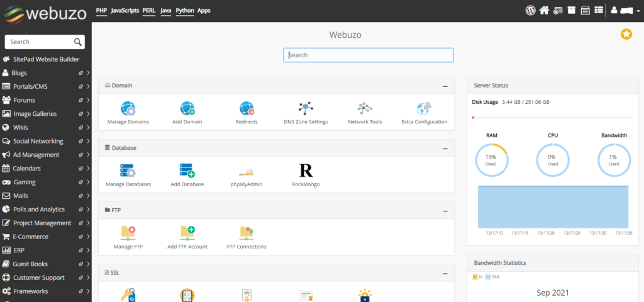This screenshot has height=302, width=644.
Task: Click the sidebar search magnifier icon
Action: point(78,42)
